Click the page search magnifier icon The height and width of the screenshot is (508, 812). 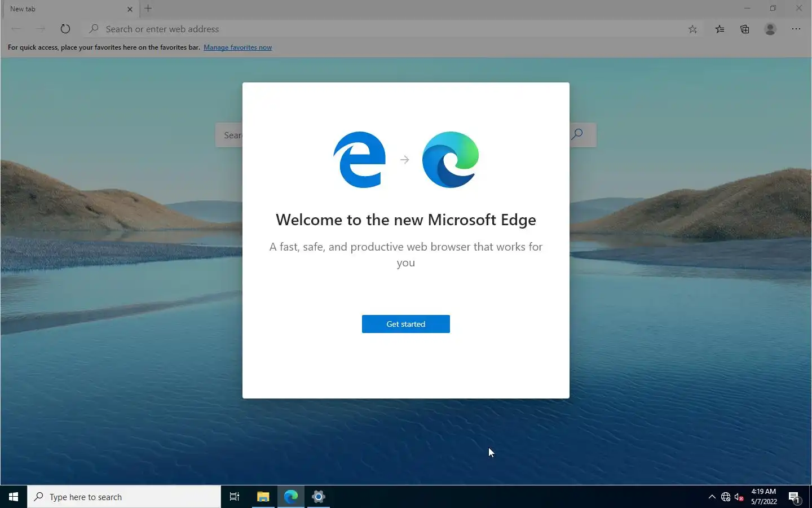(577, 134)
